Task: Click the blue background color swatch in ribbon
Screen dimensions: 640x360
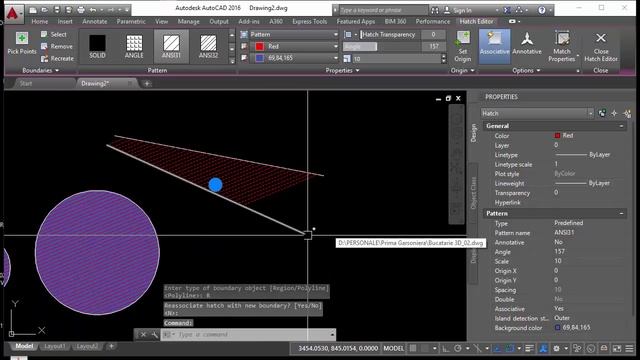Action: point(260,58)
